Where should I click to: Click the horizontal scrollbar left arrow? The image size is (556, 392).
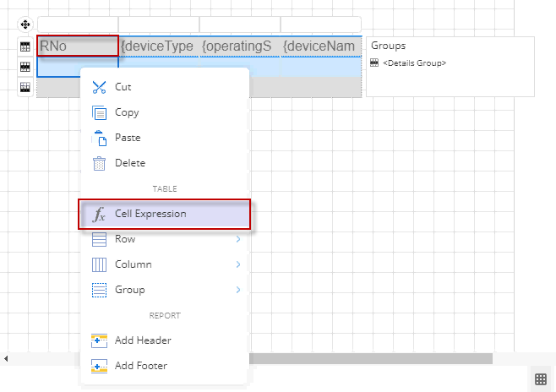click(6, 359)
